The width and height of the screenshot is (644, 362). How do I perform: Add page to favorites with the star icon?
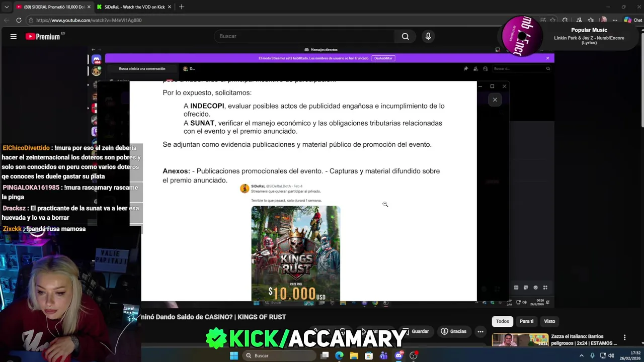(552, 20)
